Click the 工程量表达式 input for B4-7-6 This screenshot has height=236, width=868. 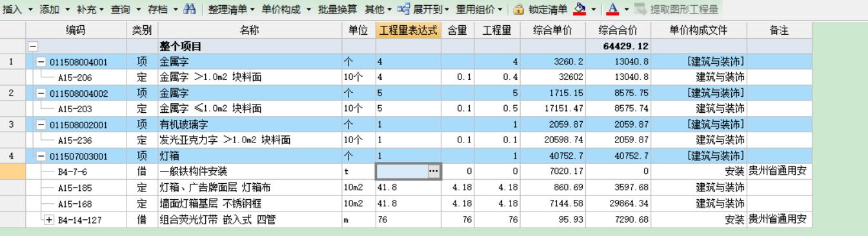tap(402, 172)
